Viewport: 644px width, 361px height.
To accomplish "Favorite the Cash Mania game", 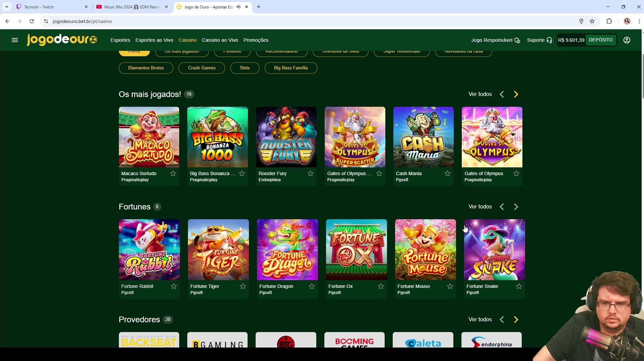I will pyautogui.click(x=448, y=173).
